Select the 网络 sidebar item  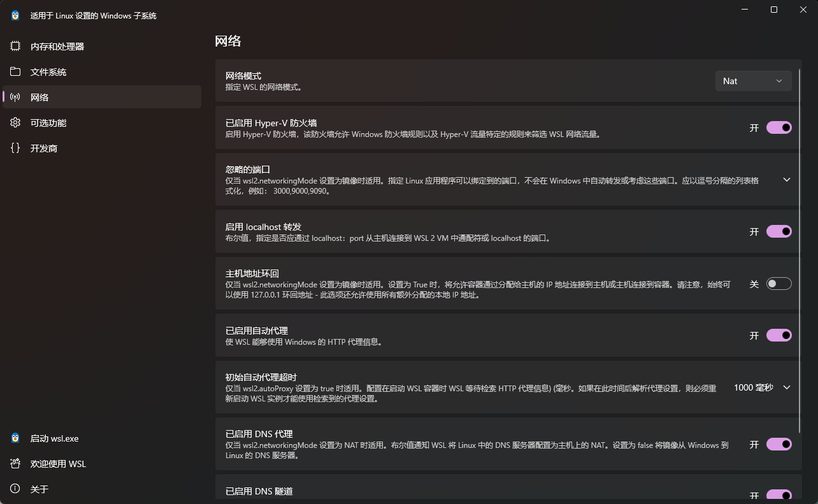tap(102, 97)
